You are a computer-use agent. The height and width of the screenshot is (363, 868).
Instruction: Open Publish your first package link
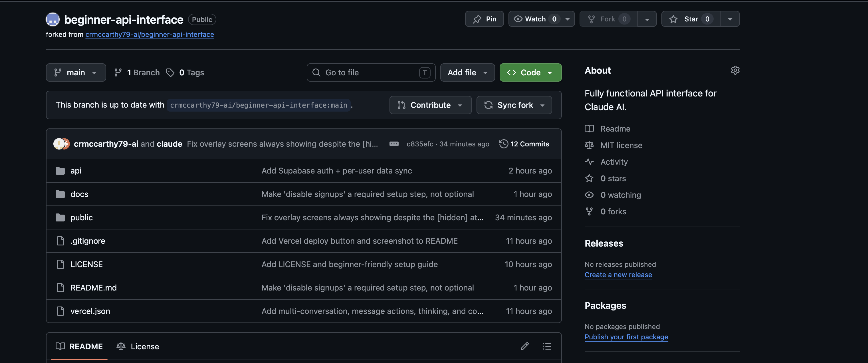[x=626, y=337]
